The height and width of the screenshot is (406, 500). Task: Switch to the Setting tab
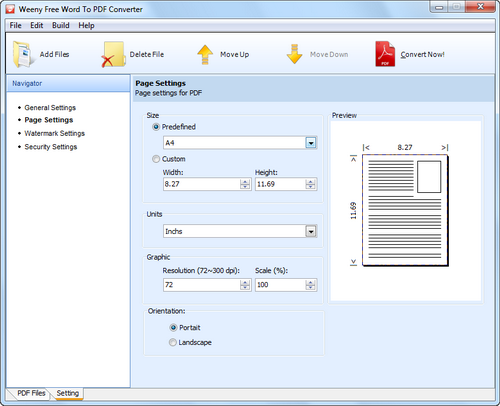[68, 393]
